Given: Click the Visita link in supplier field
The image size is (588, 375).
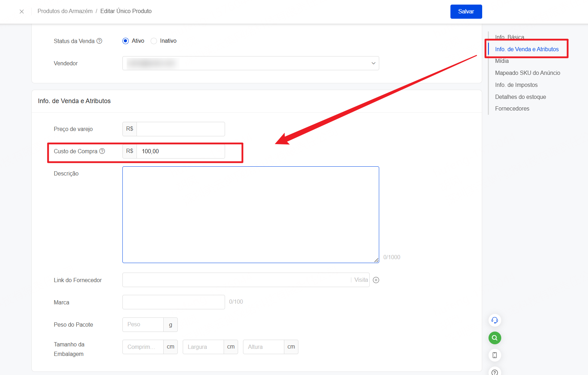Looking at the screenshot, I should point(361,280).
